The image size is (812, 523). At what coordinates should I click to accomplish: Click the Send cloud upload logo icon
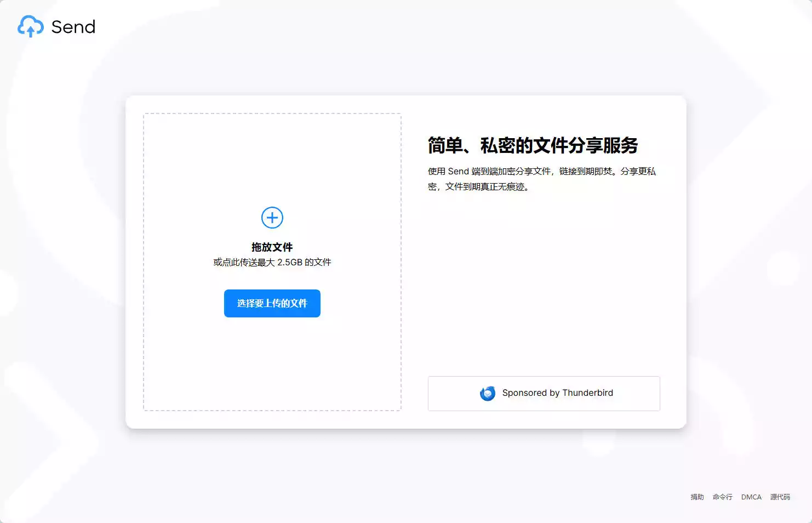click(x=31, y=26)
